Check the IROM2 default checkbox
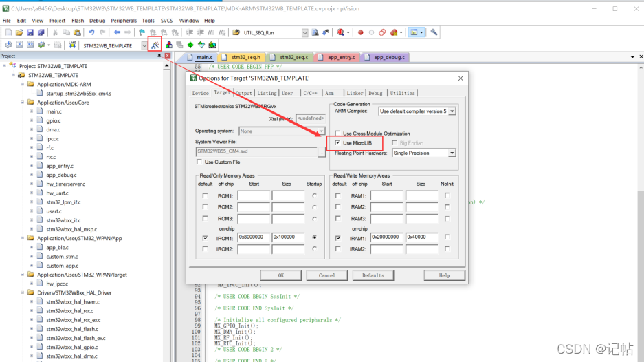Screen dimensions: 644x362 205,249
